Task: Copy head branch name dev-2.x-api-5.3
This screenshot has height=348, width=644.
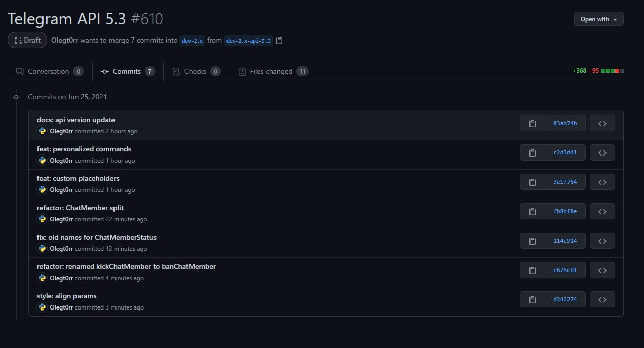Action: pos(279,41)
